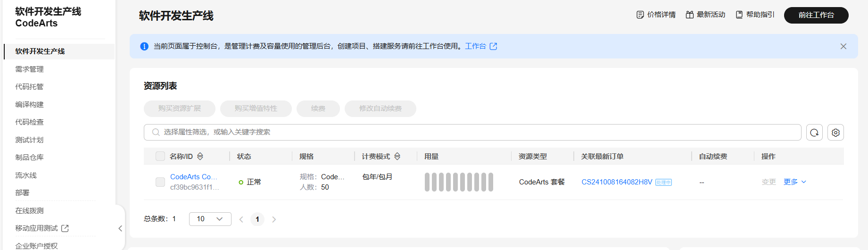
Task: Click the 帮助指引 book icon
Action: tap(739, 15)
